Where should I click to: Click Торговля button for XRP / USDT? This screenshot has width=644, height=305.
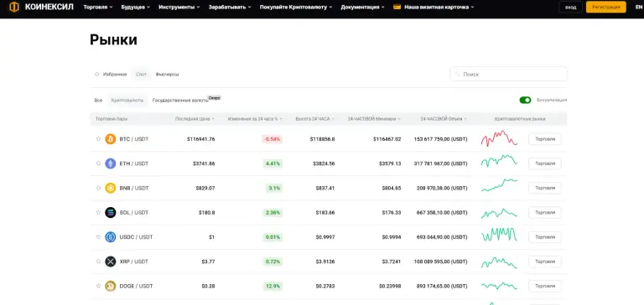[x=544, y=261]
